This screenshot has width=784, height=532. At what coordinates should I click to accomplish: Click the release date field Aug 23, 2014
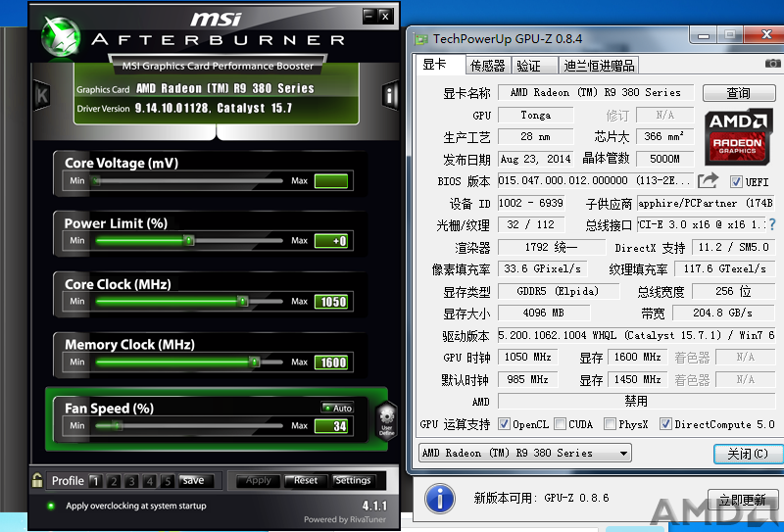[535, 159]
